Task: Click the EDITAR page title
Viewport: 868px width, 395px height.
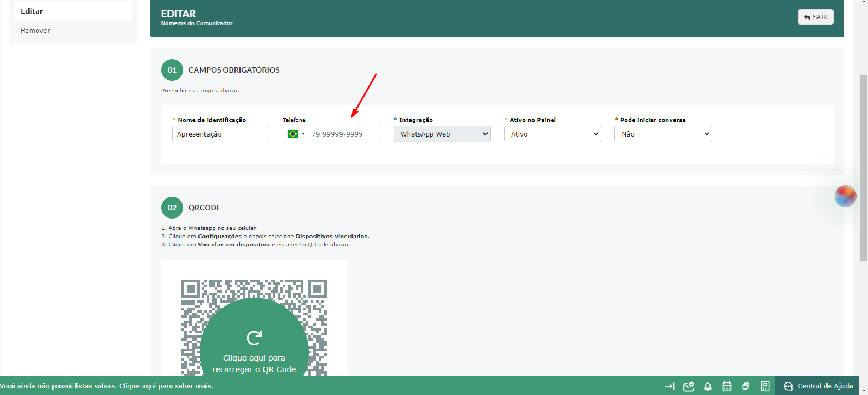Action: [178, 14]
